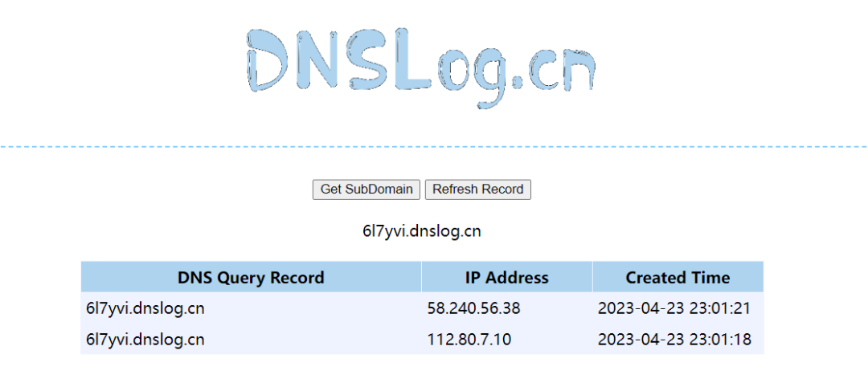
Task: Select the generated subdomain 6l7yvi.dnslog.cn text
Action: click(422, 231)
